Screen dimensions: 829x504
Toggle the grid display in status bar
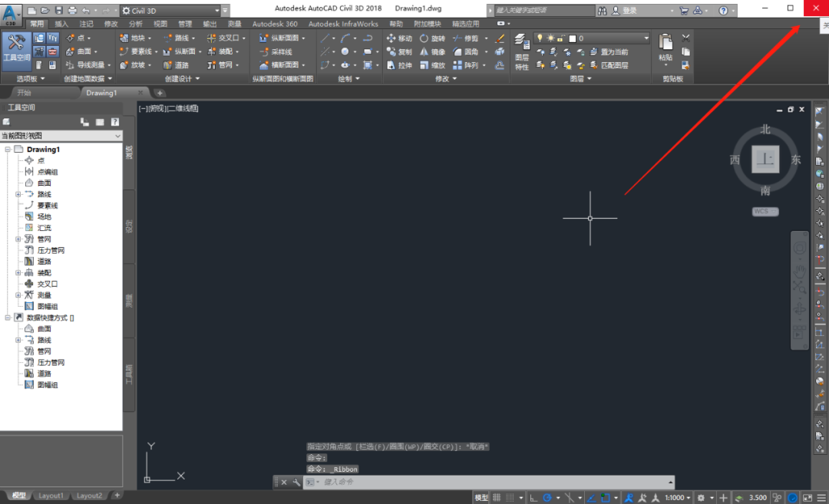pos(497,498)
